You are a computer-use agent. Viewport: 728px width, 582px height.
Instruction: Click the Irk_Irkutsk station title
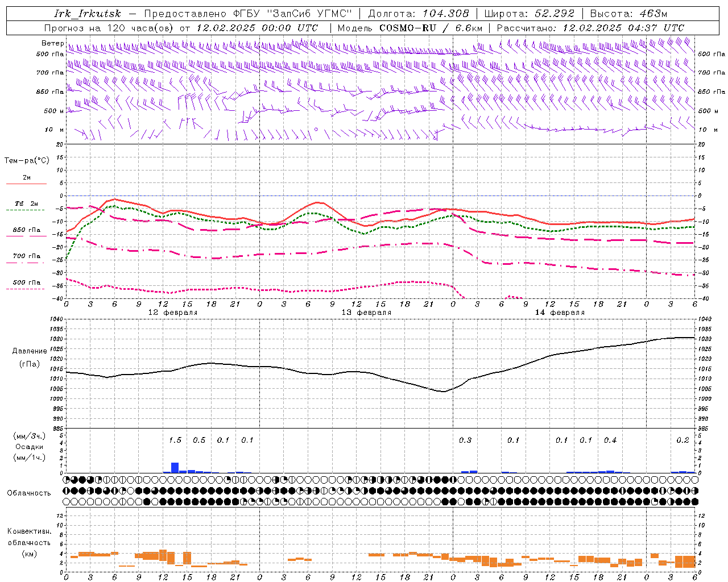point(87,14)
